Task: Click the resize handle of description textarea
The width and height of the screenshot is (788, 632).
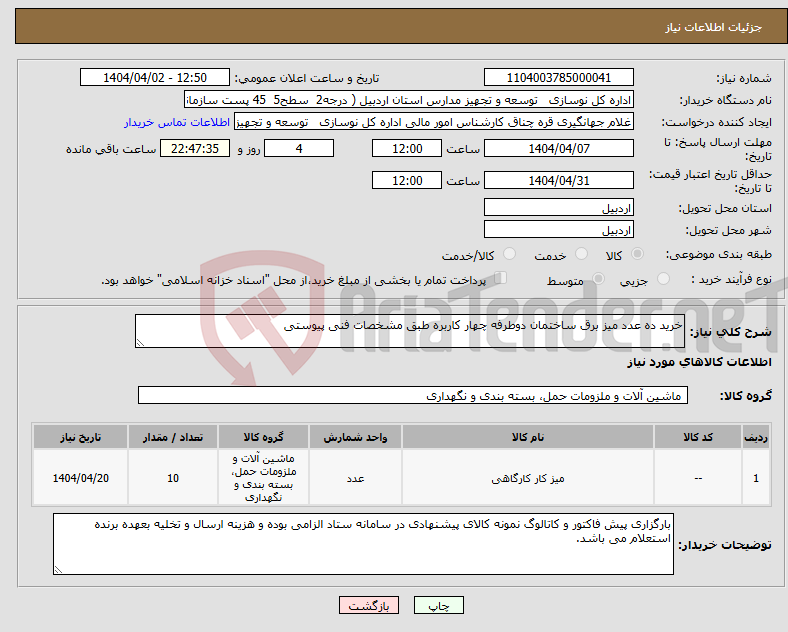Action: (x=140, y=343)
